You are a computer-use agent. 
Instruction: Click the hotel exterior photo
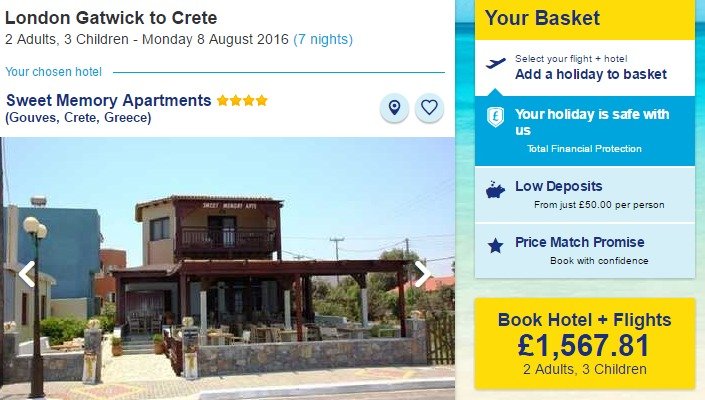[x=228, y=268]
